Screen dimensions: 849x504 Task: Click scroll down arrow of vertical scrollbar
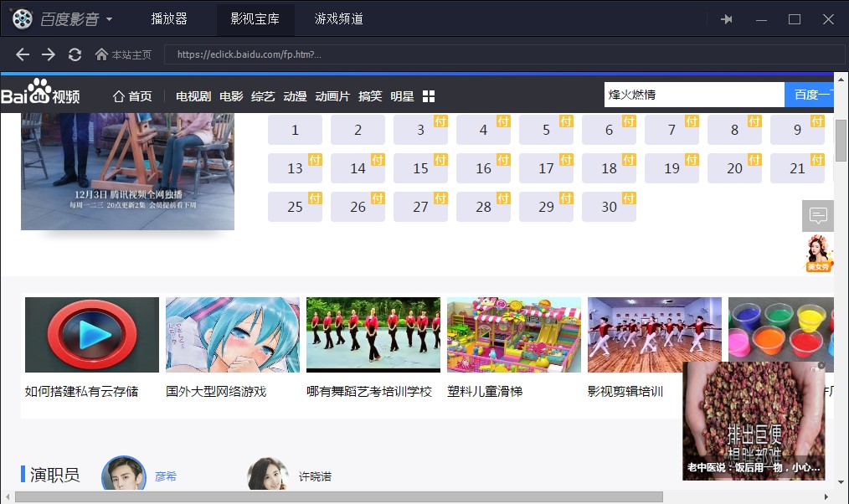(841, 481)
